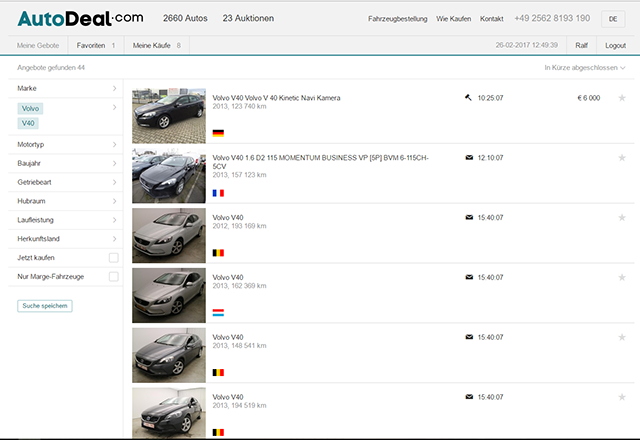Remove the Volvo filter tag
The height and width of the screenshot is (440, 640).
(30, 109)
